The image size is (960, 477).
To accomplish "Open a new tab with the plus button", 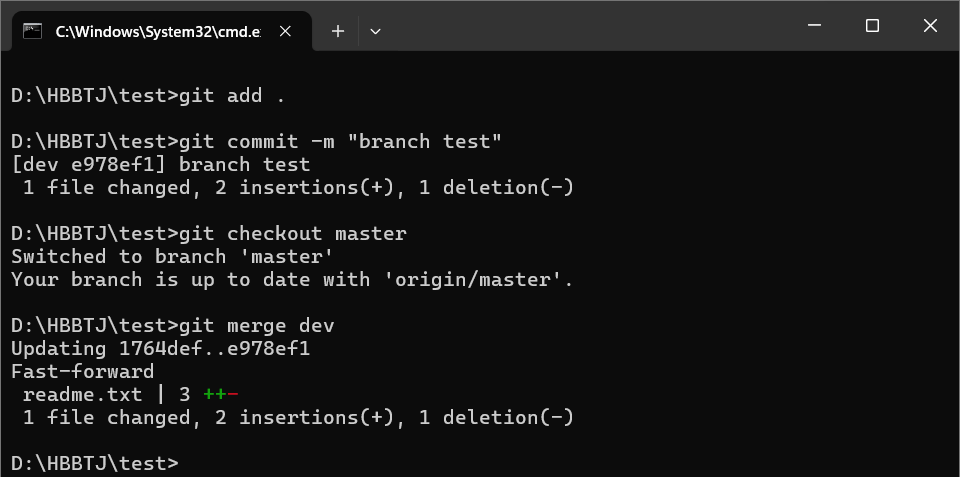I will pyautogui.click(x=338, y=31).
